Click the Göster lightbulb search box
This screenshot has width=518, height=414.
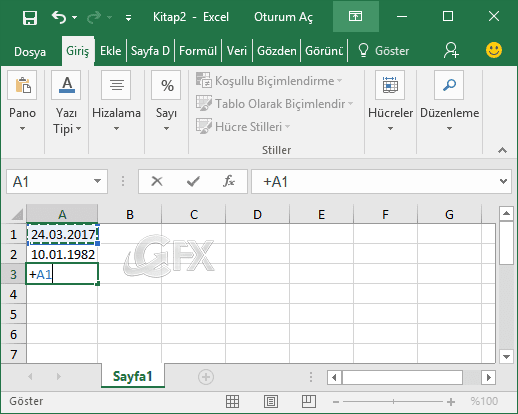point(383,51)
